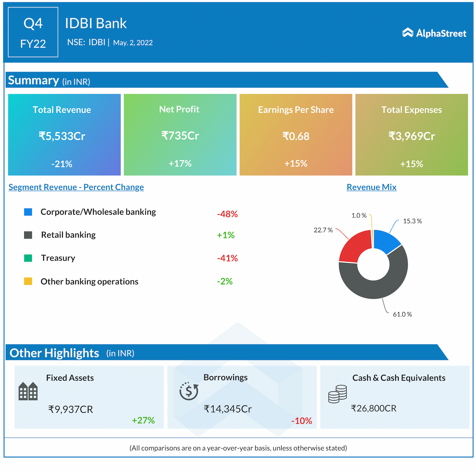Click the Borrowings dollar cycle icon

[189, 391]
